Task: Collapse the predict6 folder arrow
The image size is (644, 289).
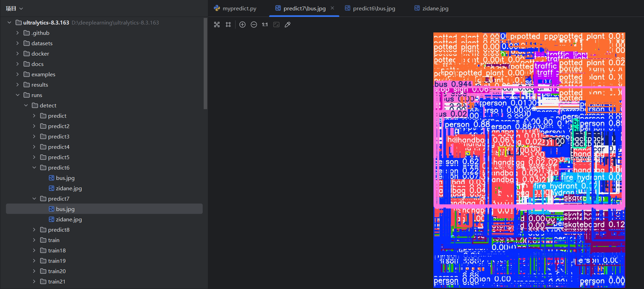Action: [34, 167]
